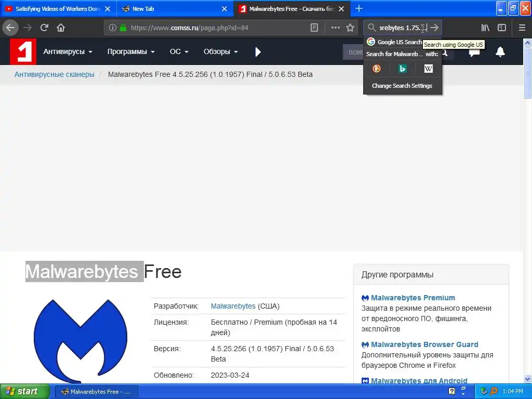Open the Firefox Library icon
532x399 pixels.
(485, 28)
